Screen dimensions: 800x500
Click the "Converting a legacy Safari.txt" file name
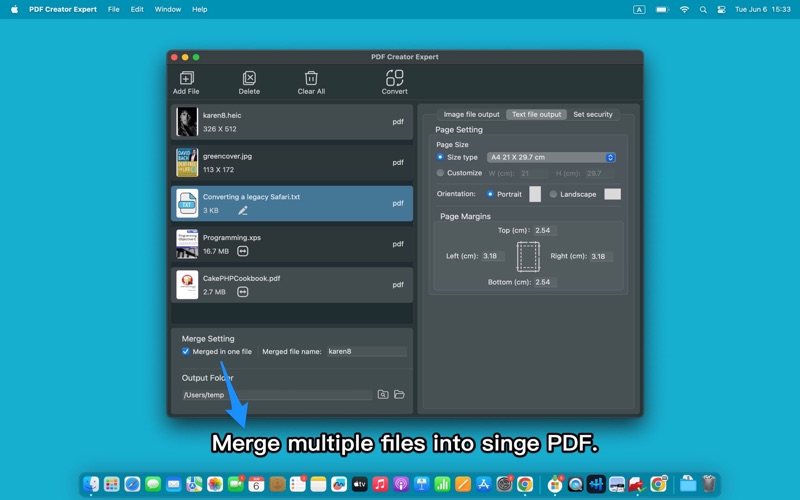coord(252,196)
